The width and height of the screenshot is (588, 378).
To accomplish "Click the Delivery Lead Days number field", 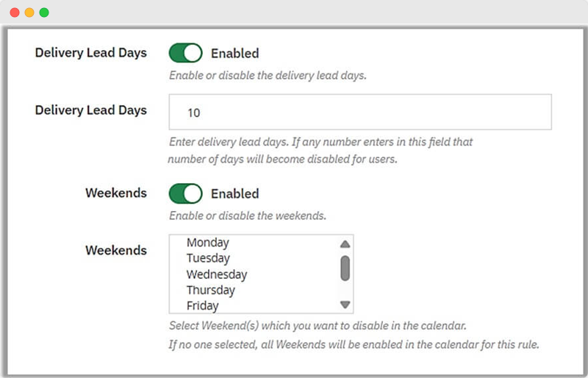I will click(x=360, y=113).
